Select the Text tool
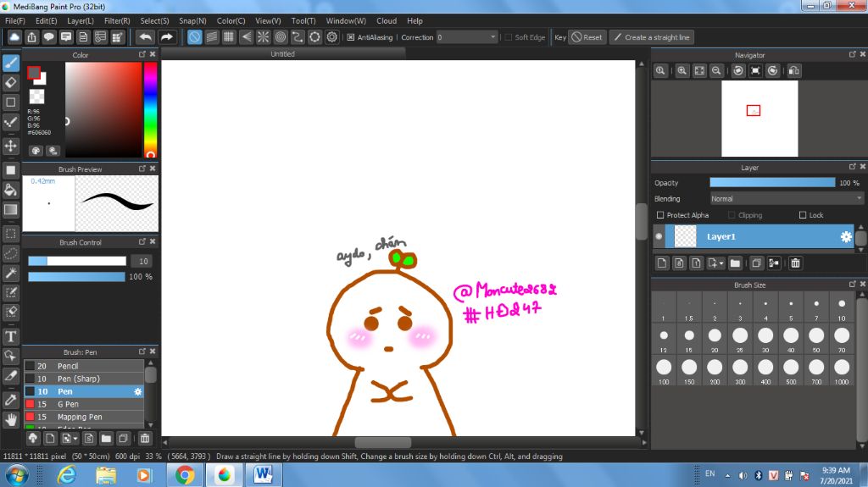This screenshot has height=487, width=868. point(10,336)
